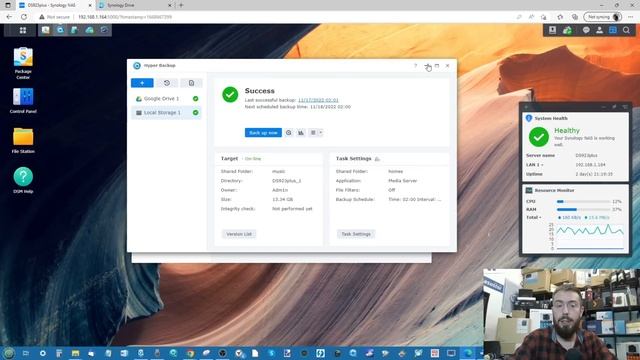The width and height of the screenshot is (640, 360).
Task: Open the DSM Main Menu grid icon
Action: (x=22, y=30)
